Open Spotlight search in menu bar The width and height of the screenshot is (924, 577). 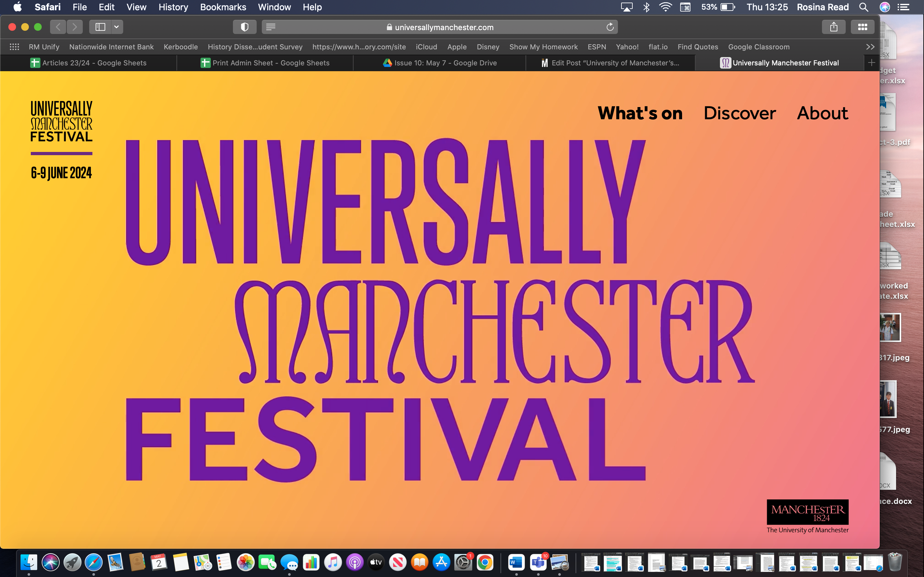863,7
